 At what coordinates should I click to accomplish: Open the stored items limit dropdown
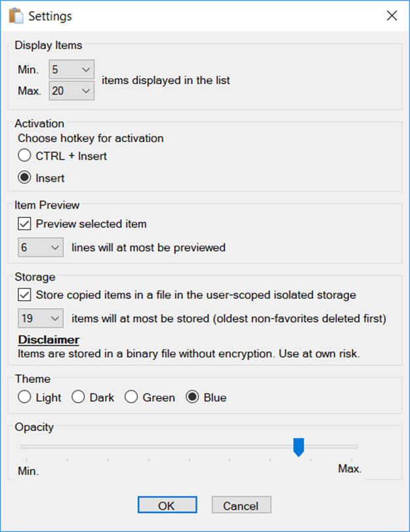40,319
